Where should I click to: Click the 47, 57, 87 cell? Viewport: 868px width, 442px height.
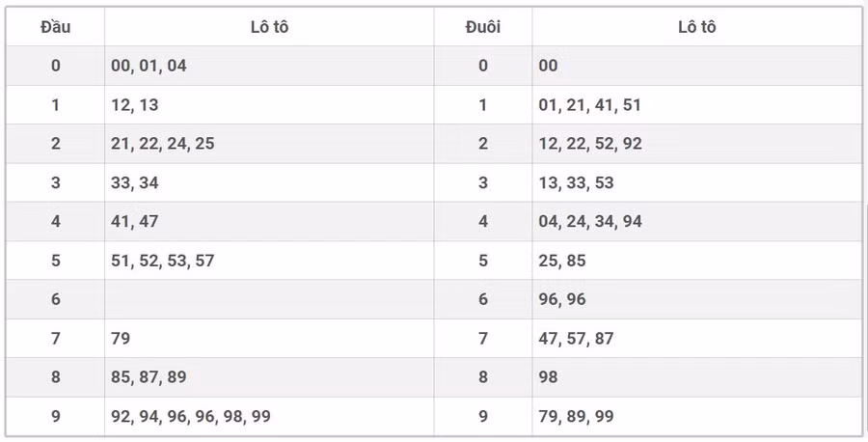coord(577,338)
